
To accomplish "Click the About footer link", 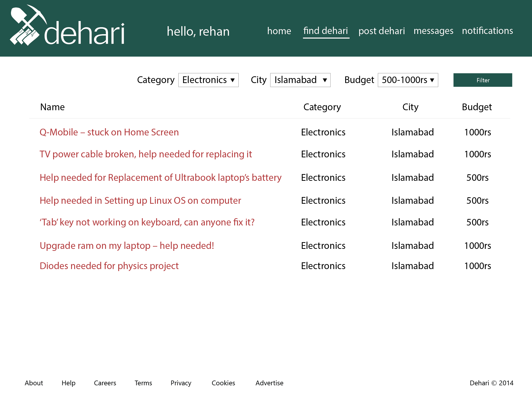I will pos(34,383).
